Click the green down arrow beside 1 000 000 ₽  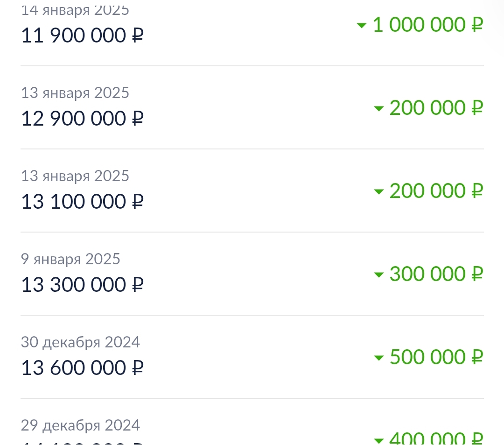(362, 25)
